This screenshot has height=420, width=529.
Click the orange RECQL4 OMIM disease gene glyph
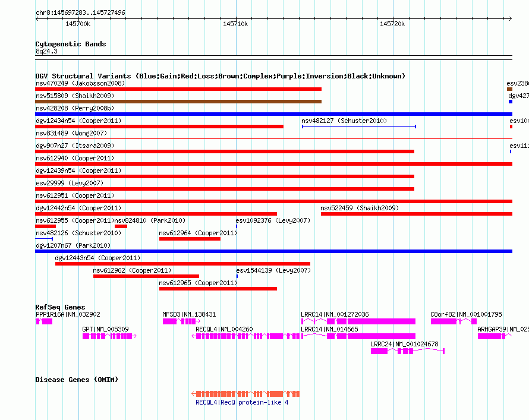click(245, 394)
